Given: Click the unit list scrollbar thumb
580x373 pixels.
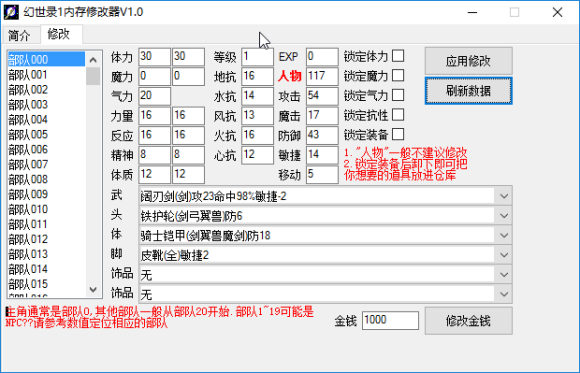Looking at the screenshot, I should pos(93,76).
